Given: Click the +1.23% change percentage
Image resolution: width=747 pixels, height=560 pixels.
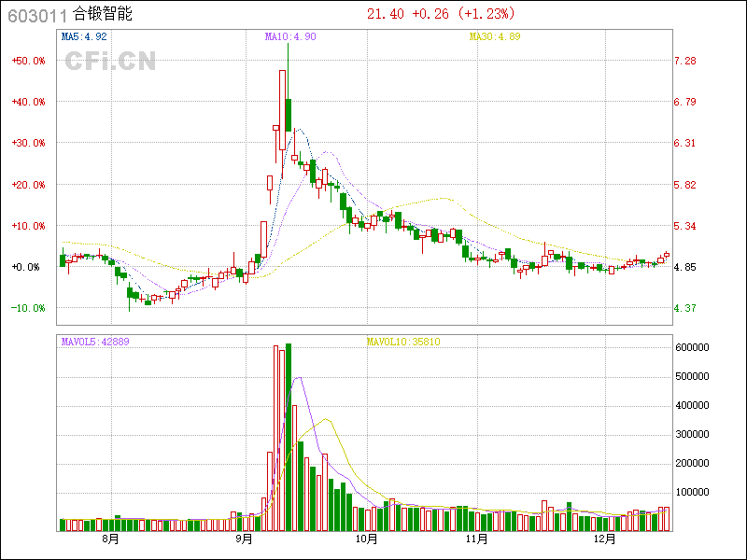Looking at the screenshot, I should [x=486, y=14].
